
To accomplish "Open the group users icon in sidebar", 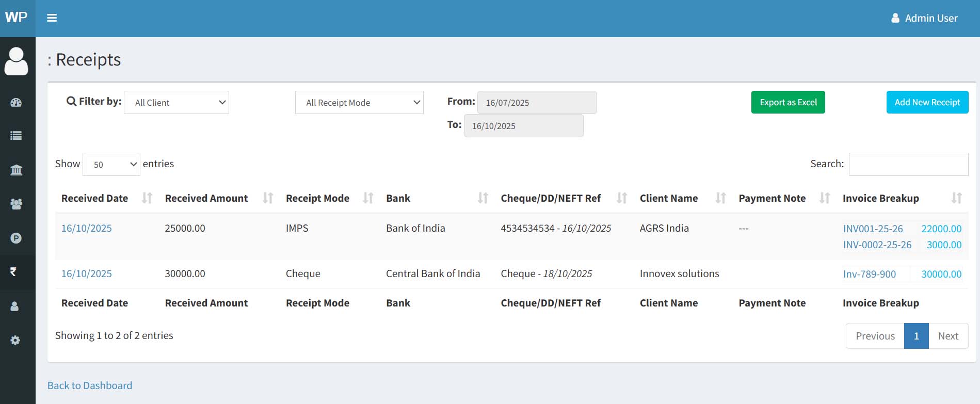I will click(x=16, y=204).
